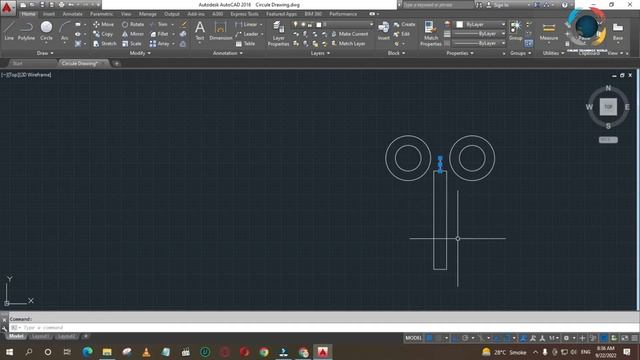
Task: Expand the Properties panel
Action: (460, 53)
